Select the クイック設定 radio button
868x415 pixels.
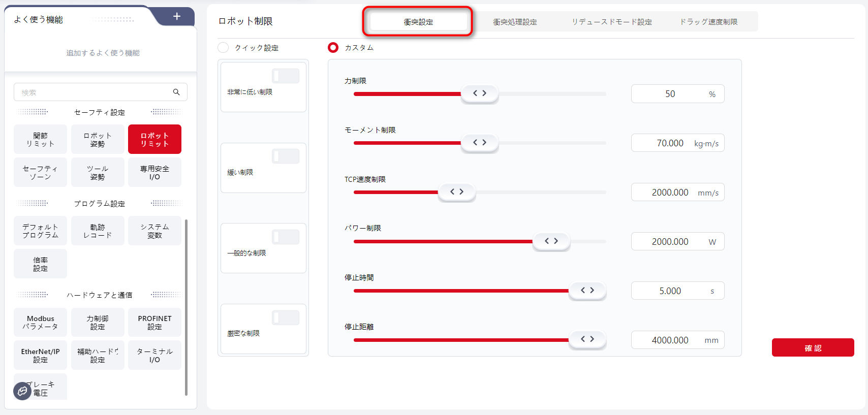pyautogui.click(x=223, y=48)
